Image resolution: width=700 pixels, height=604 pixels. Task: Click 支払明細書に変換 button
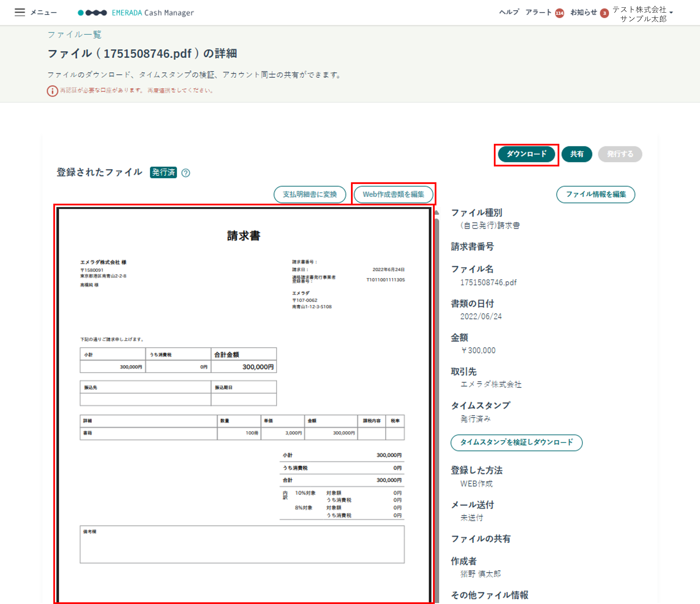click(310, 194)
